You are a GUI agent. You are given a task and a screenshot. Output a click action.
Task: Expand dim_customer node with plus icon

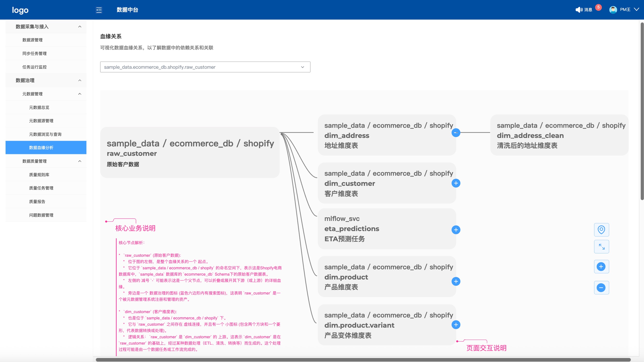tap(456, 183)
